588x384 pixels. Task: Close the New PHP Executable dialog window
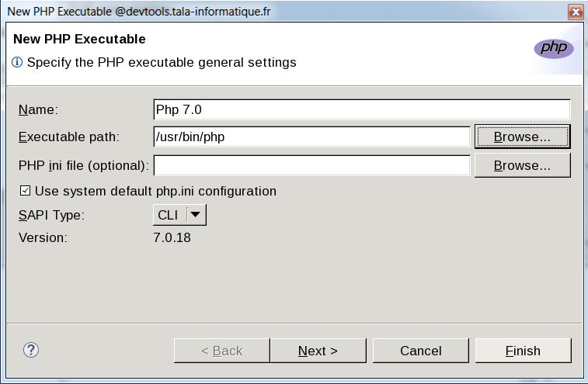[x=575, y=12]
